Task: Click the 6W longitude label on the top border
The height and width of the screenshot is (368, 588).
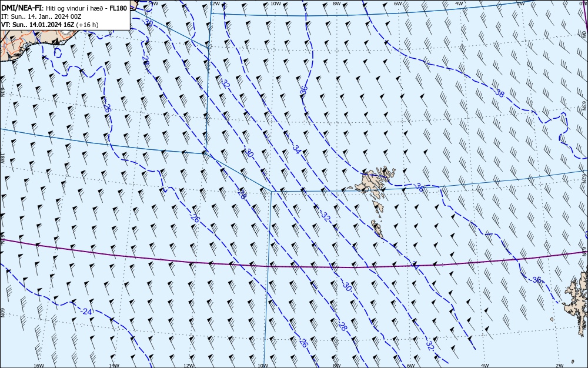Action: click(398, 4)
